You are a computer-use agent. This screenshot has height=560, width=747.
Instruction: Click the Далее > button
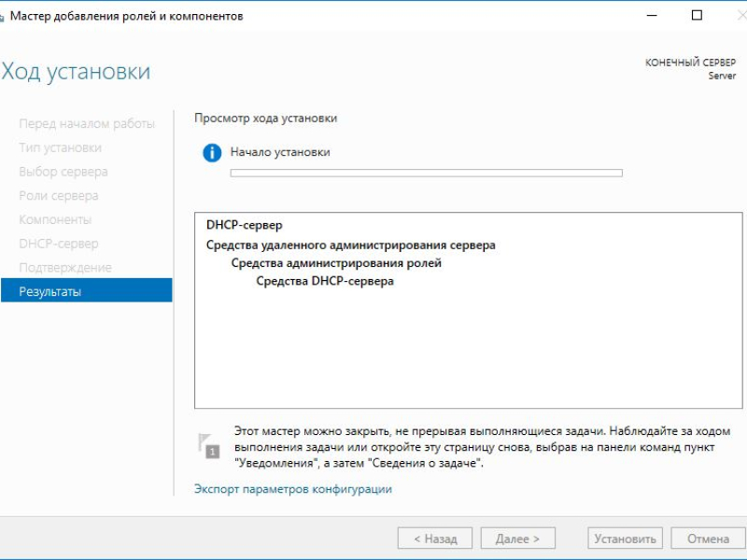point(518,539)
